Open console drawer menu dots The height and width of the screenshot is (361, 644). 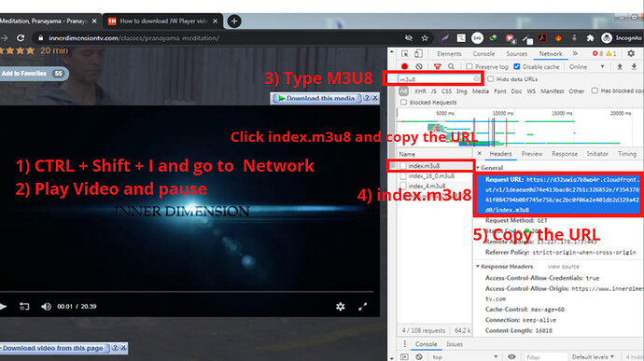coord(404,344)
